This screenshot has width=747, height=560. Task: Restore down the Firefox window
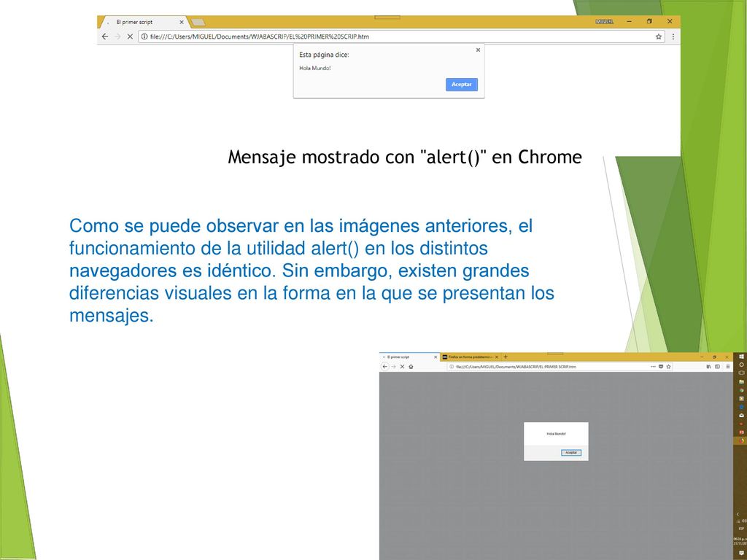(x=714, y=357)
